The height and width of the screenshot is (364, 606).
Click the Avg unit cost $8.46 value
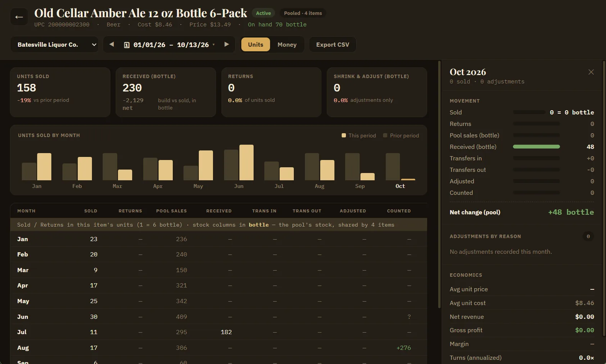click(585, 303)
